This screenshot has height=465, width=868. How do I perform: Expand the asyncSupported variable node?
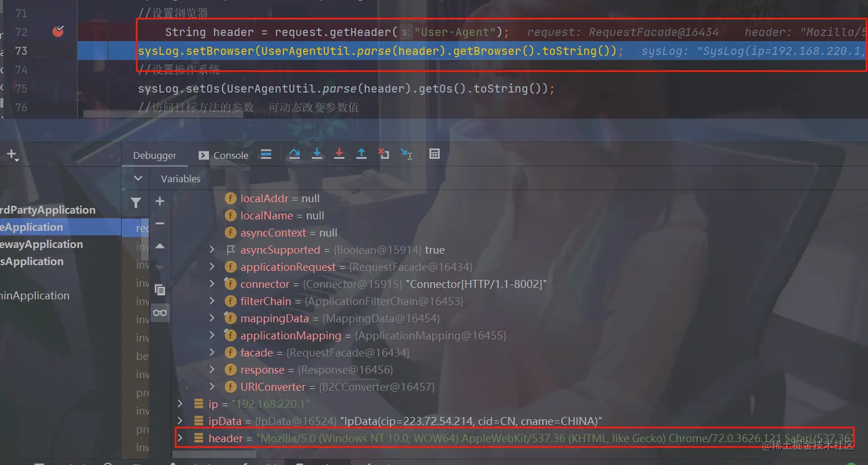(x=212, y=250)
